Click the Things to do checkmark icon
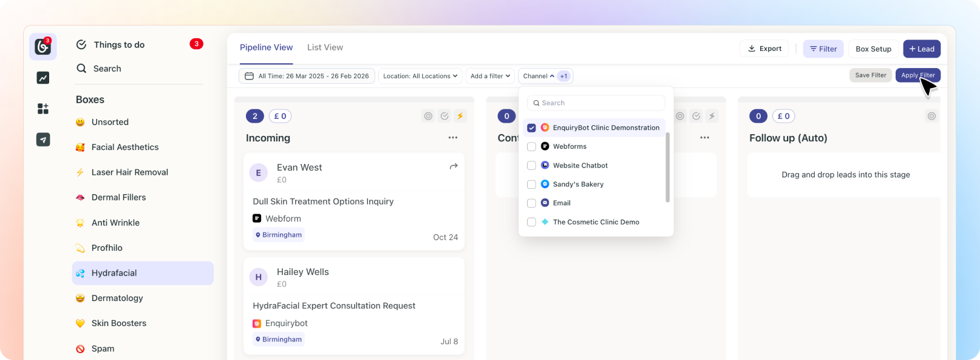This screenshot has width=980, height=360. pos(81,44)
